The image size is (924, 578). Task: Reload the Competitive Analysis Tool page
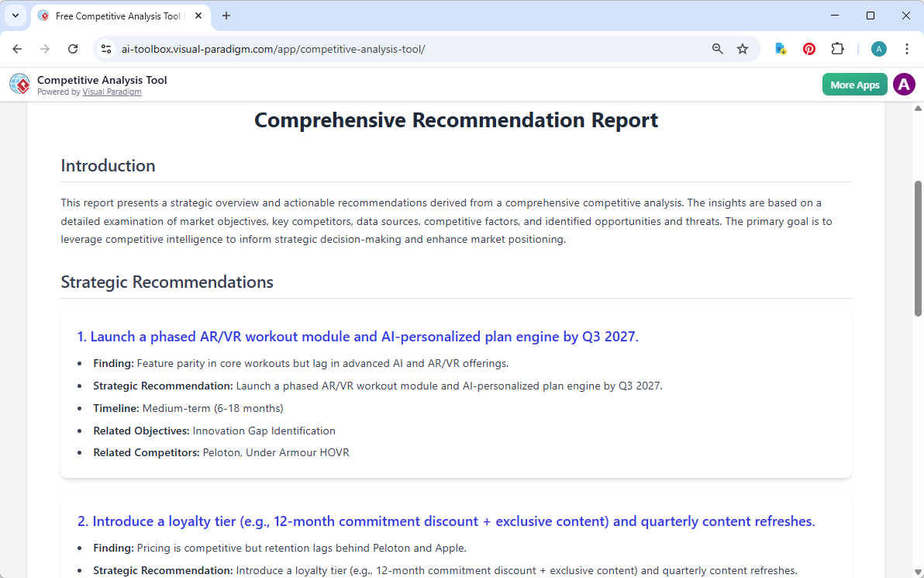click(x=73, y=48)
